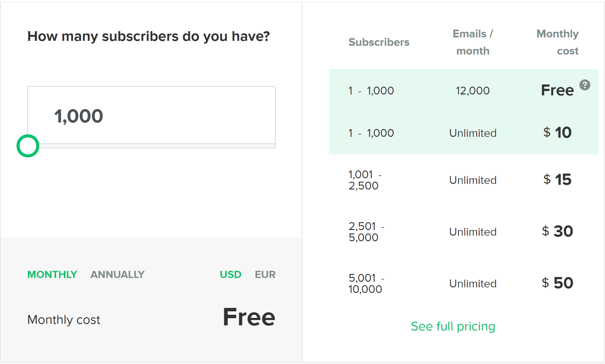605x364 pixels.
Task: Click the green subscriber slider handle
Action: pos(28,146)
